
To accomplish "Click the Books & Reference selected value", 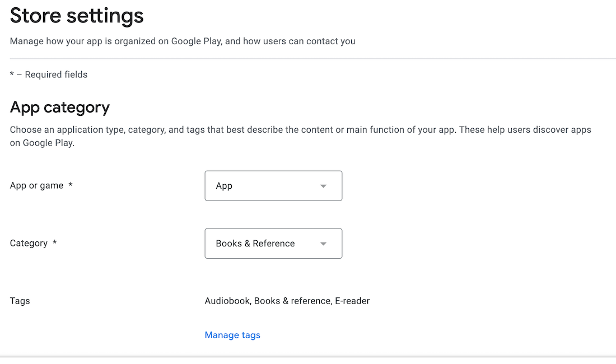I will point(255,244).
